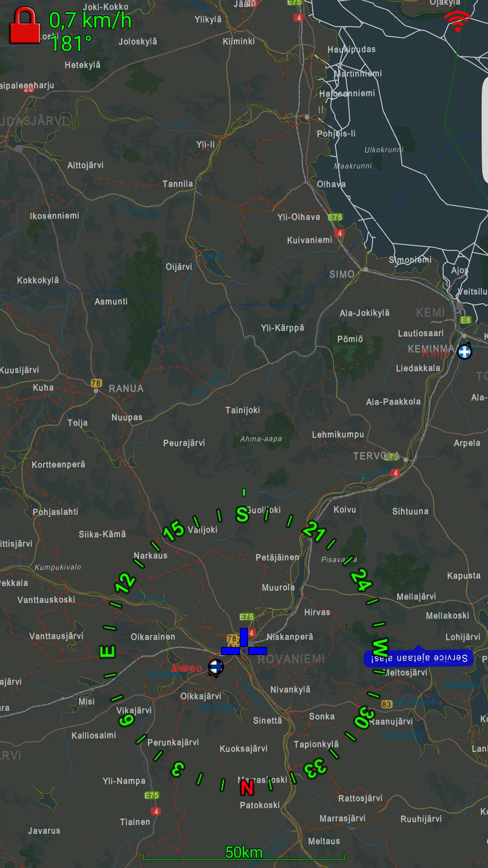488x868 pixels.
Task: Tap the E75 road shield near Yli-Olhava
Action: 335,217
